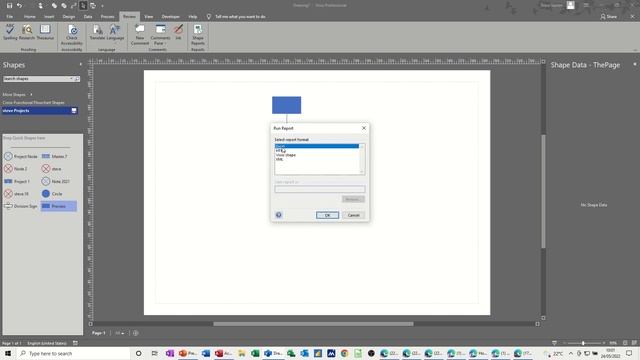The width and height of the screenshot is (640, 360).
Task: Close the Run Report dialog with X
Action: (x=364, y=128)
